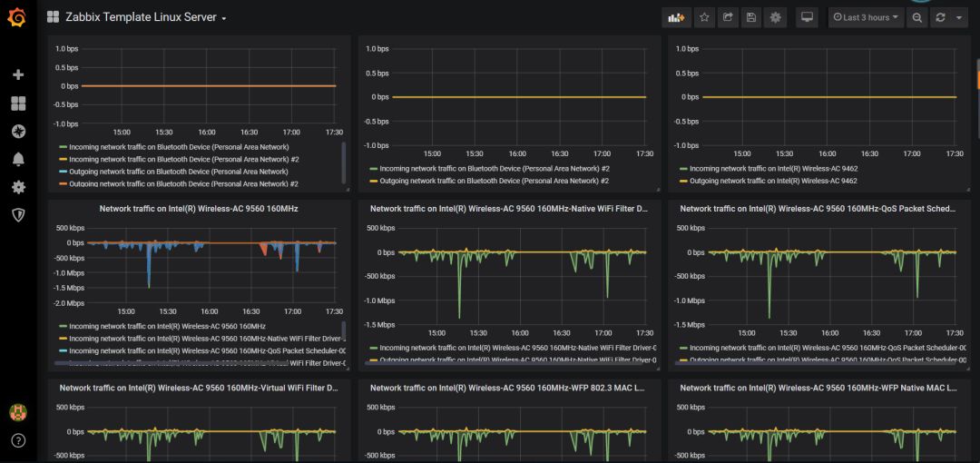
Task: Click the Create plus icon in sidebar
Action: click(18, 75)
